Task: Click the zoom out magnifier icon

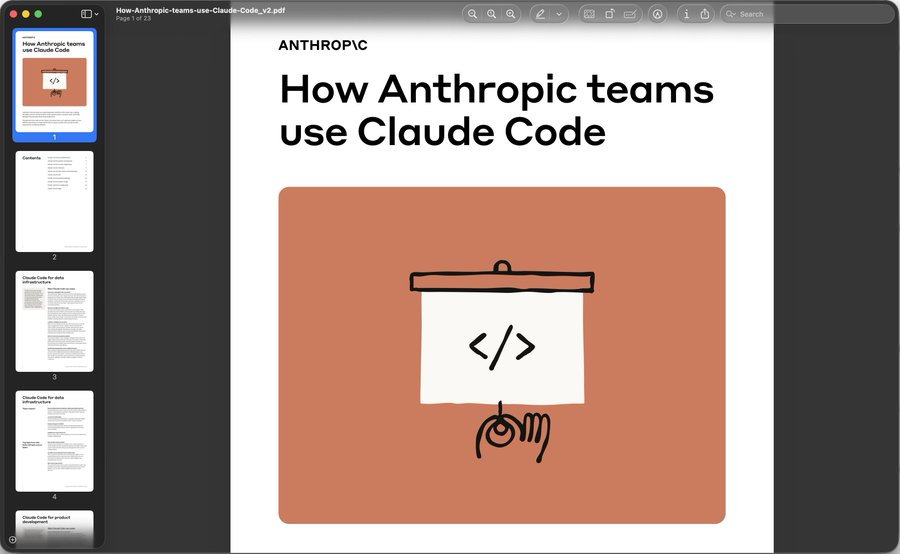Action: tap(472, 14)
